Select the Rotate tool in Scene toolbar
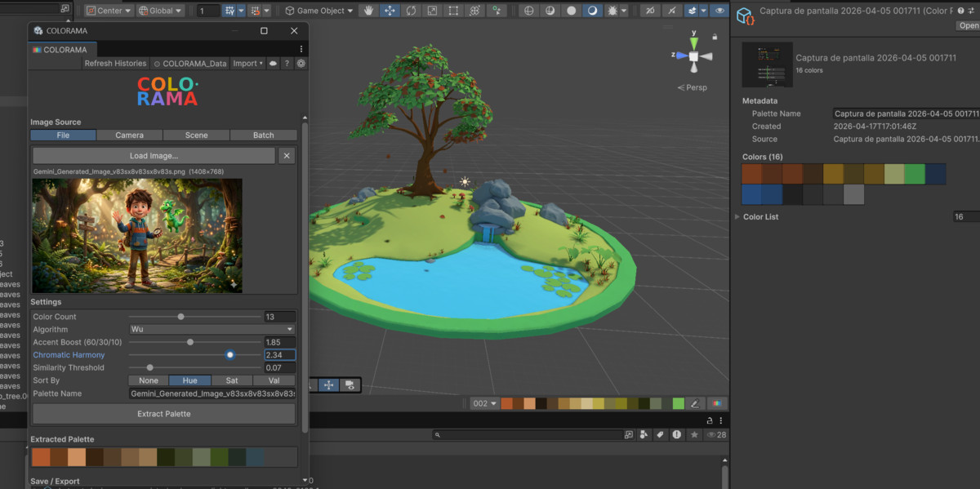The height and width of the screenshot is (489, 980). 411,11
